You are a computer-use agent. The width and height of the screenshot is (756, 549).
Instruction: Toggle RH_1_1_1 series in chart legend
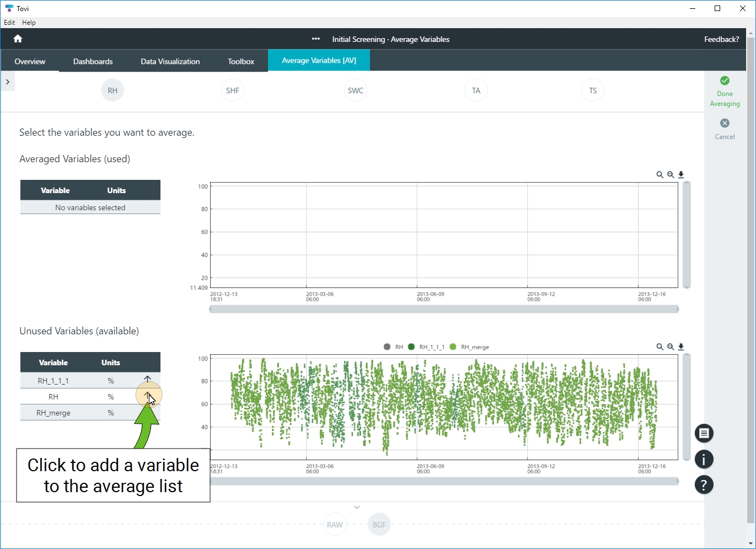[426, 347]
